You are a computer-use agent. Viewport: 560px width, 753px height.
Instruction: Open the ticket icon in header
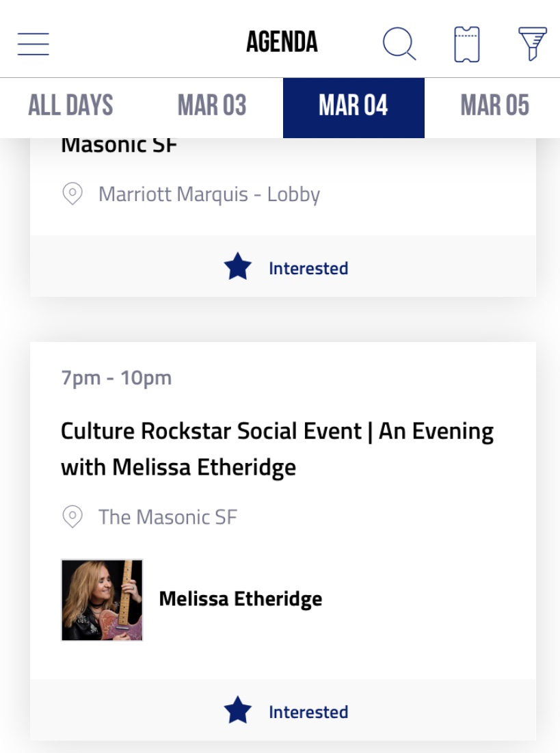[x=467, y=44]
